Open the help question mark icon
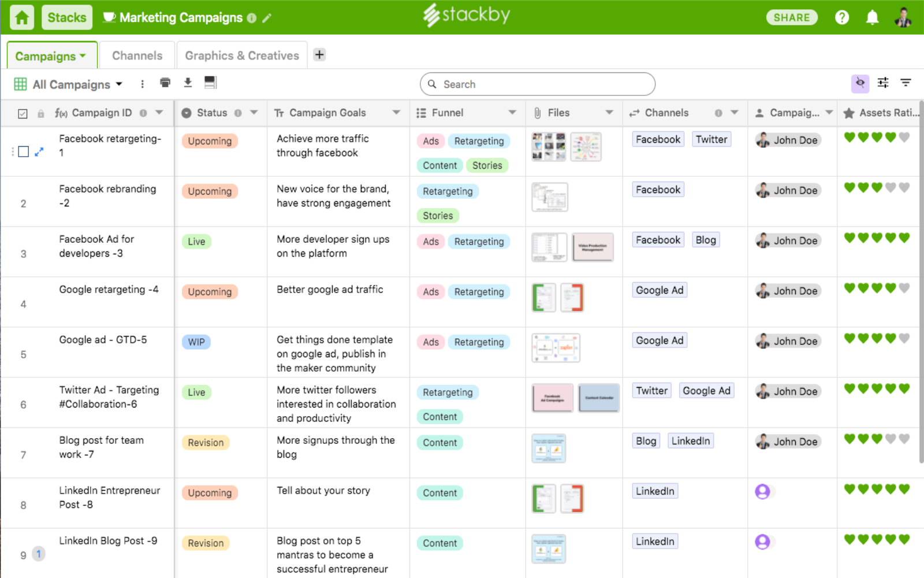This screenshot has width=924, height=578. click(842, 17)
